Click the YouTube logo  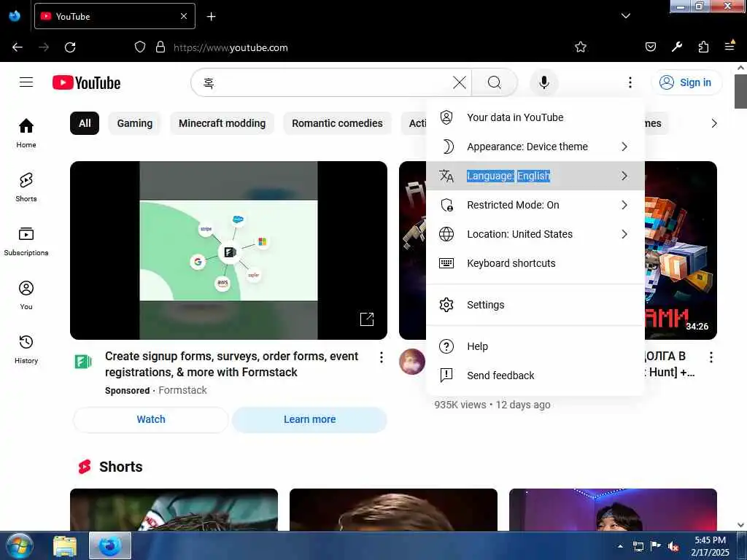[86, 83]
